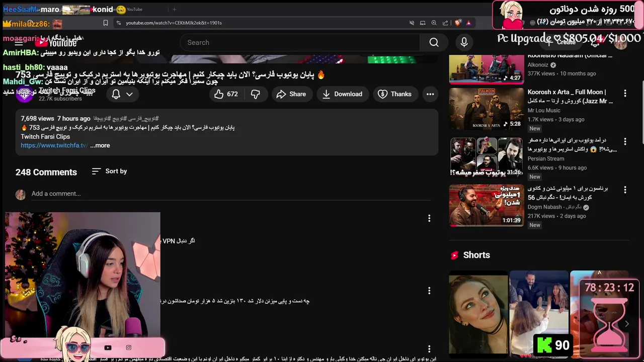The image size is (644, 362).
Task: Open the notification bell dropdown for channel
Action: pos(122,94)
